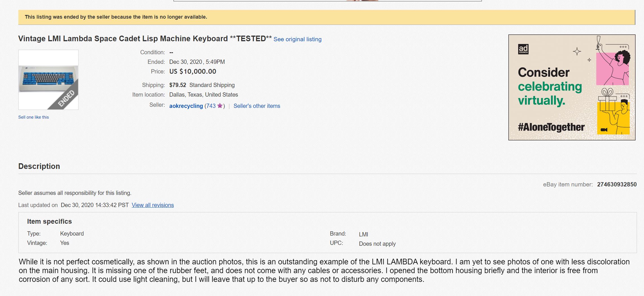Click Sell one like this
The width and height of the screenshot is (644, 296).
[x=34, y=117]
